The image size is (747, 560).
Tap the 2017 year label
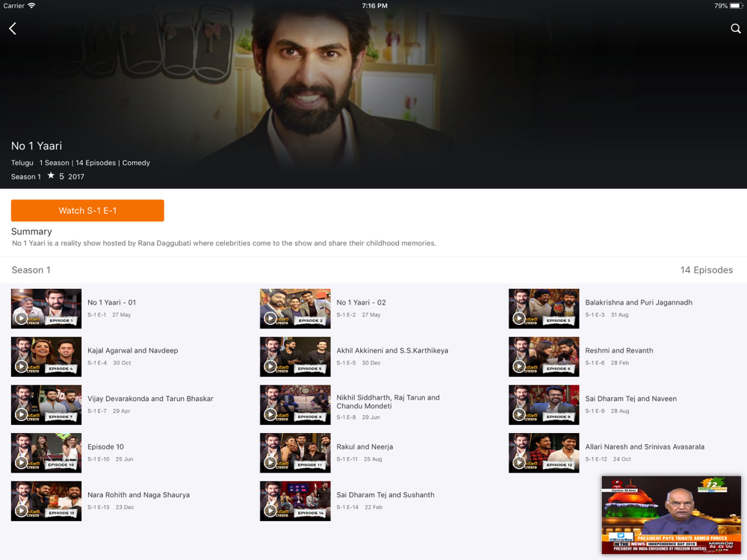[x=76, y=177]
